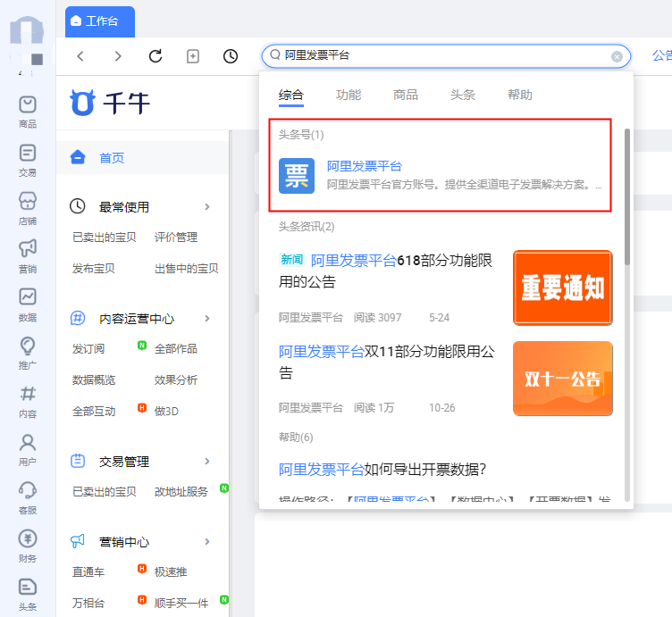Click 效果分析 link
672x617 pixels.
176,379
